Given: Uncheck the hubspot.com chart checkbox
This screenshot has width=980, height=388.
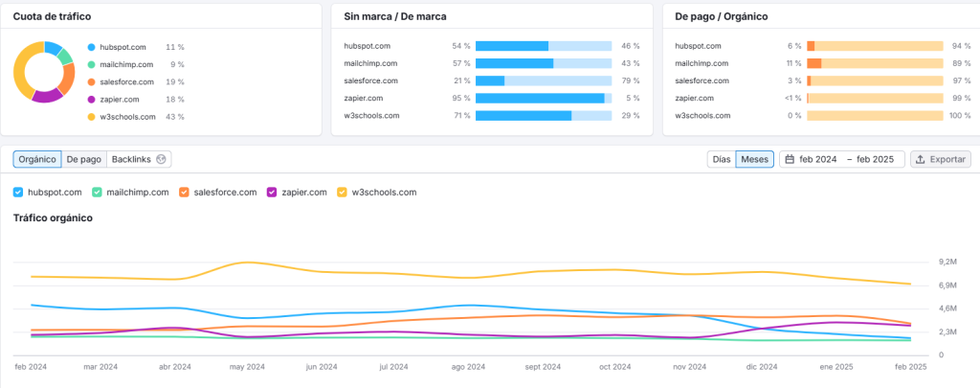Looking at the screenshot, I should pos(18,192).
